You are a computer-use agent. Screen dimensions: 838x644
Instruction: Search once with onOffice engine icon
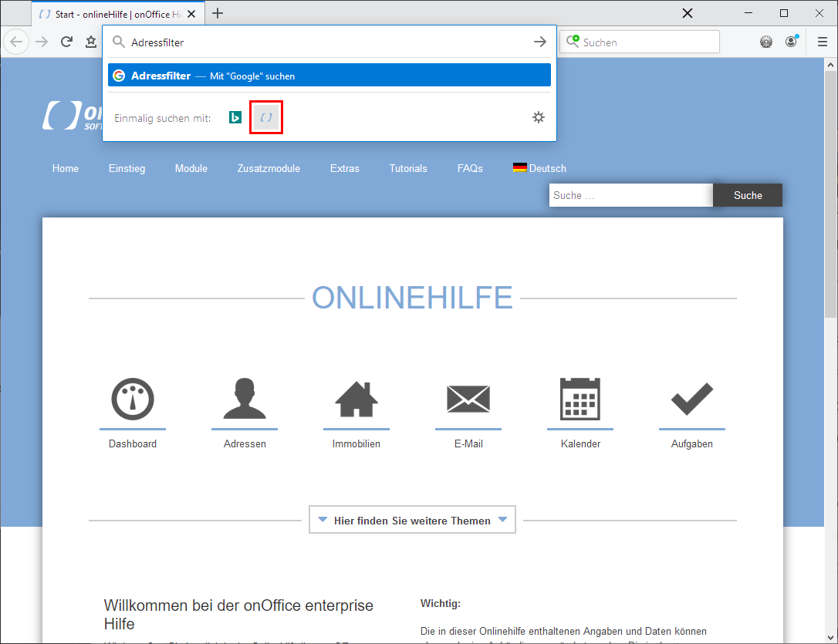266,117
